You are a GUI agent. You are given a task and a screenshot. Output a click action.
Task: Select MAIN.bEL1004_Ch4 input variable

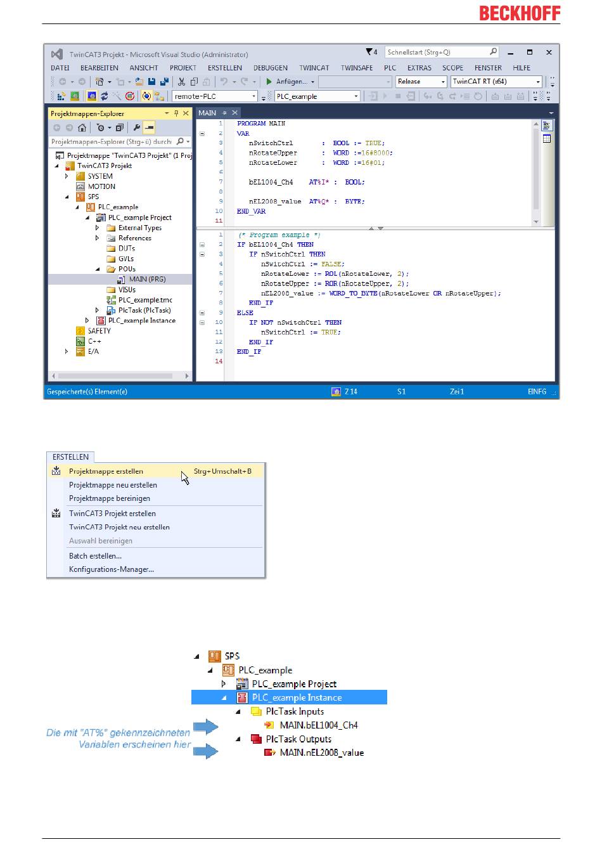(x=319, y=725)
